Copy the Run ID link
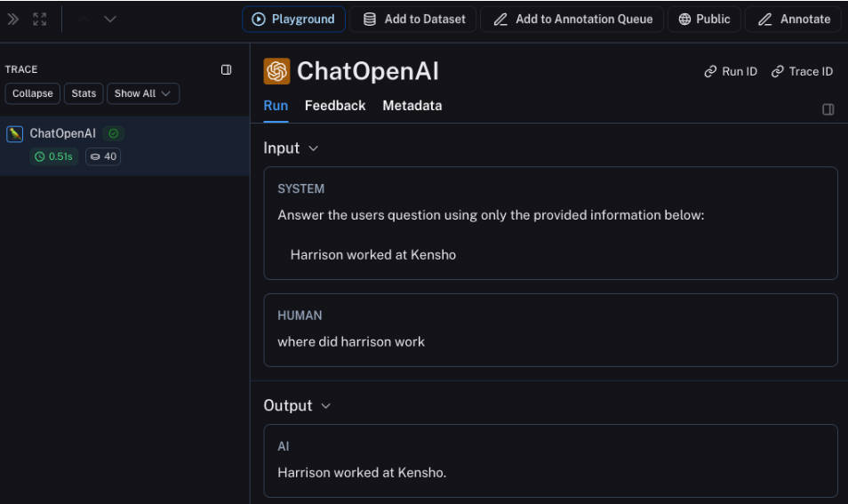The height and width of the screenshot is (504, 848). click(731, 71)
